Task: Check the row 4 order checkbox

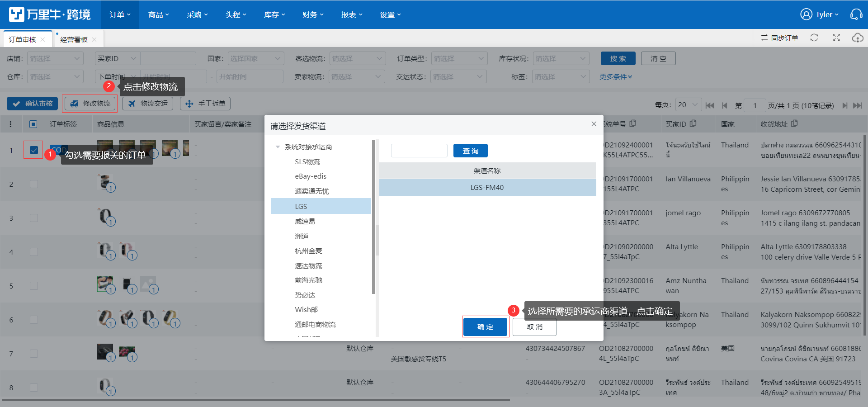Action: pos(33,252)
